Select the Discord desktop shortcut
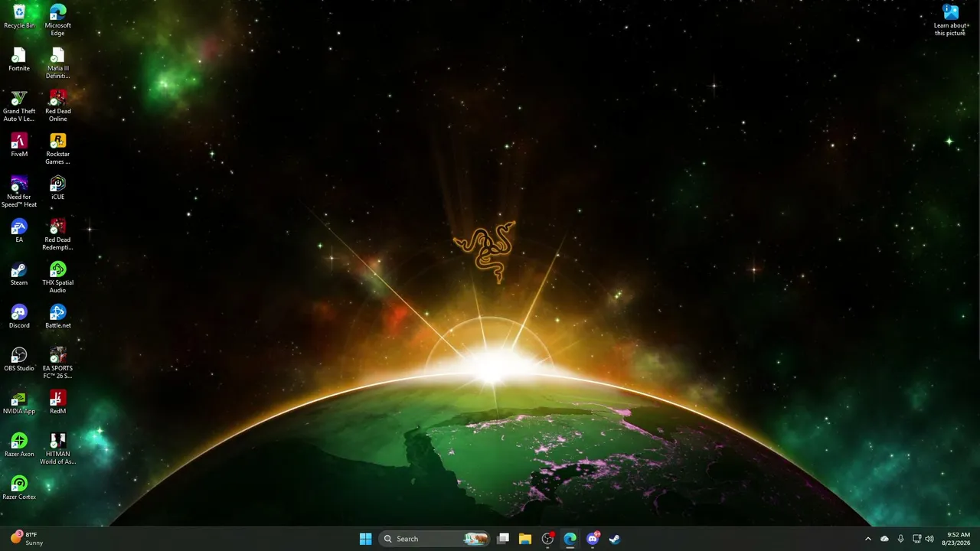 click(x=19, y=317)
